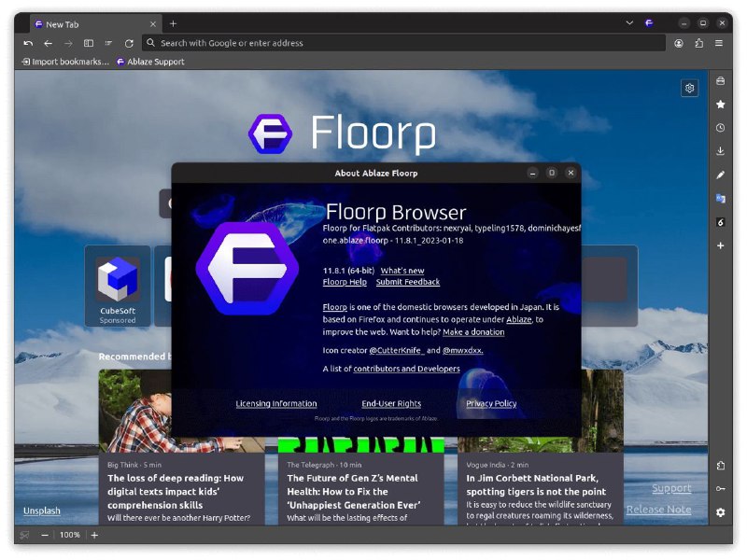Minimize the About Ablaze Floorp dialog
Image resolution: width=747 pixels, height=560 pixels.
click(x=532, y=173)
